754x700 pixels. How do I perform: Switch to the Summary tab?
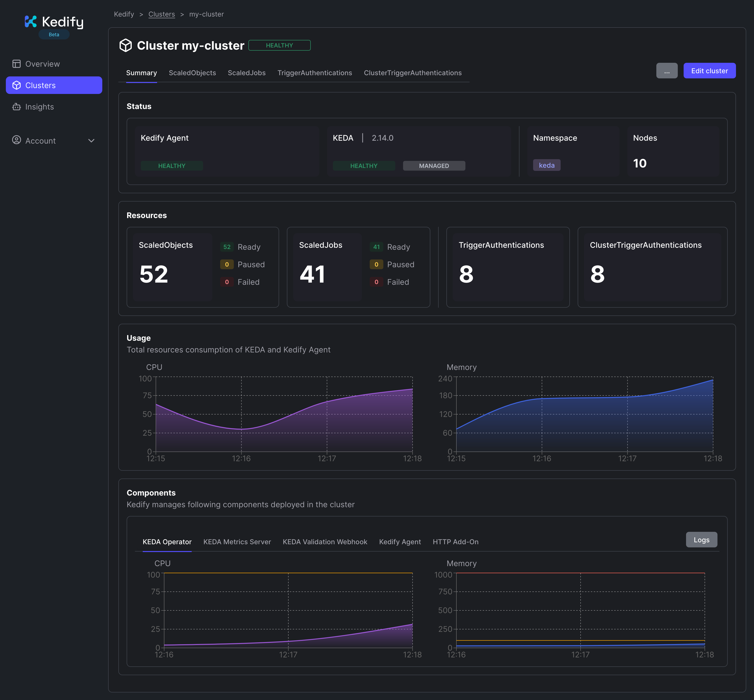(141, 73)
